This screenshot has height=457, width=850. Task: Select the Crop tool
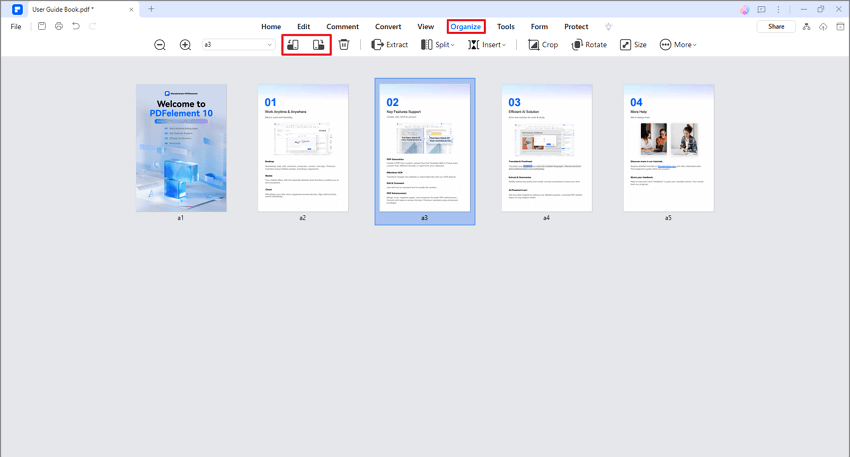543,45
